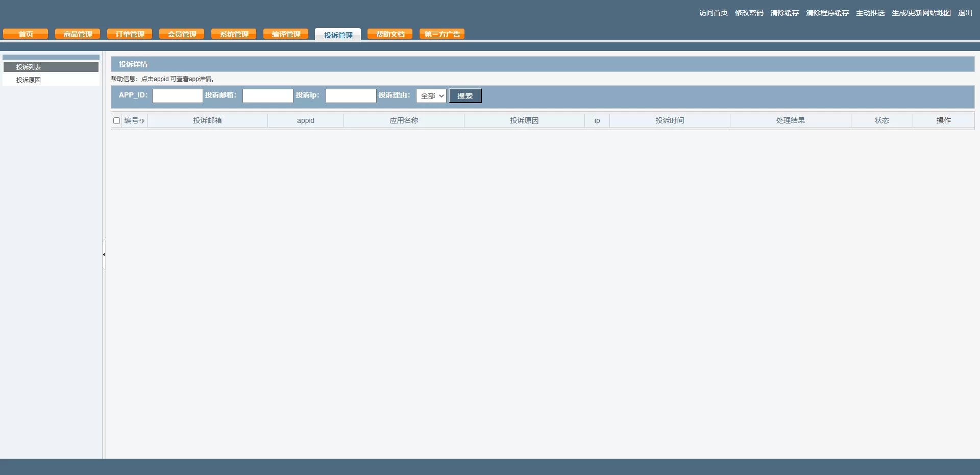The width and height of the screenshot is (980, 475).
Task: Go to the 订单管理 tab
Action: [x=130, y=34]
